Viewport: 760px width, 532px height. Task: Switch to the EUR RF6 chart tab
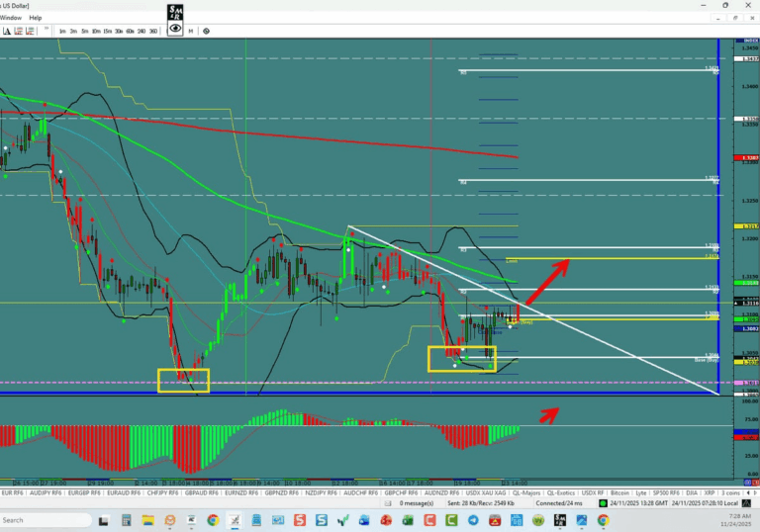click(12, 492)
